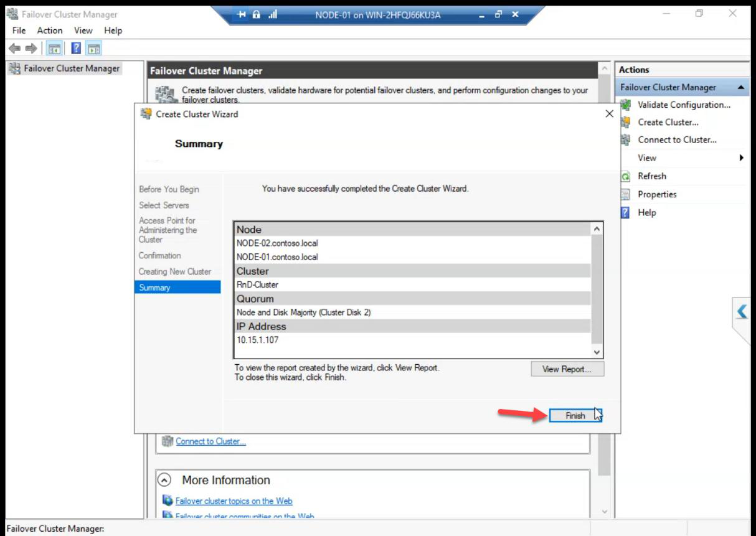Click Properties action text

tap(657, 194)
